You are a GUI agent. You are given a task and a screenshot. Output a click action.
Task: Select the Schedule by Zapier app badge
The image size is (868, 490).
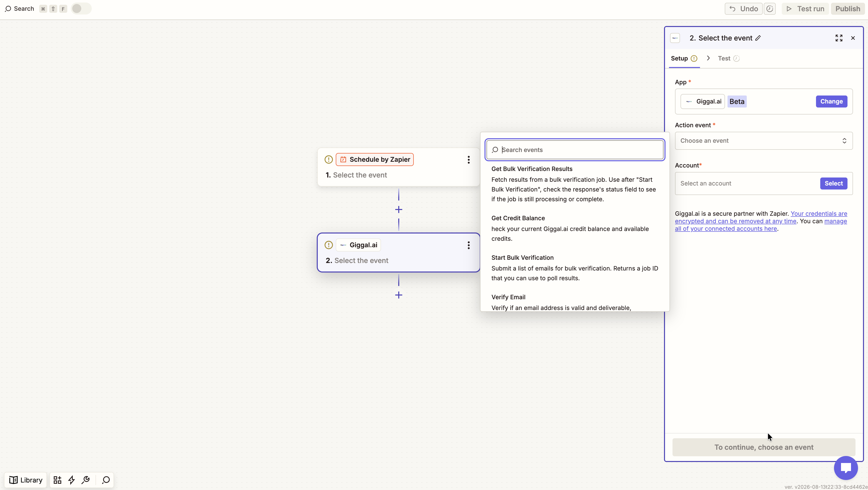[x=375, y=160]
